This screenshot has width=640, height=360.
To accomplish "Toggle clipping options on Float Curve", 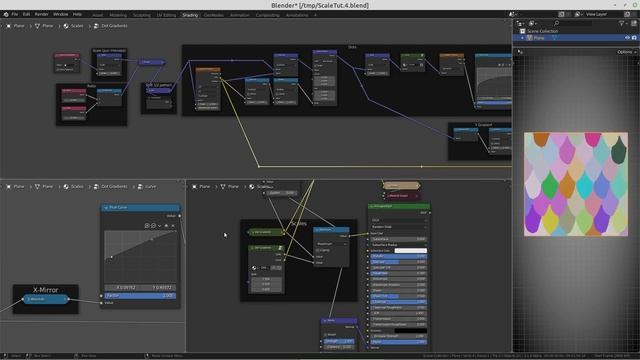I will (166, 225).
